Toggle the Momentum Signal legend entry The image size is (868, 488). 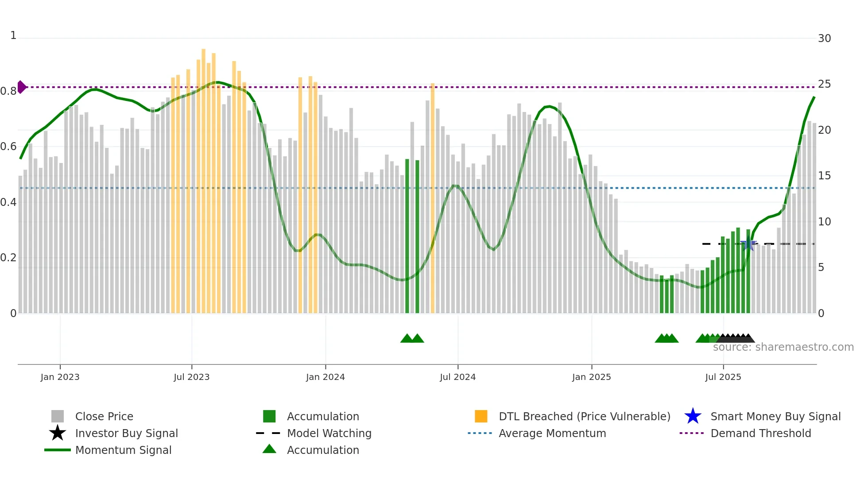point(123,450)
